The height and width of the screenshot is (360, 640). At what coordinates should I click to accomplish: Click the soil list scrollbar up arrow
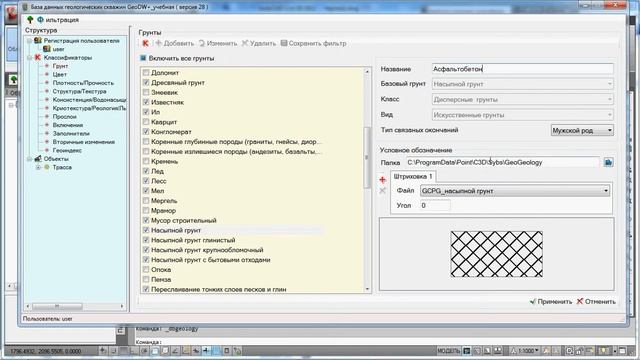pyautogui.click(x=367, y=71)
